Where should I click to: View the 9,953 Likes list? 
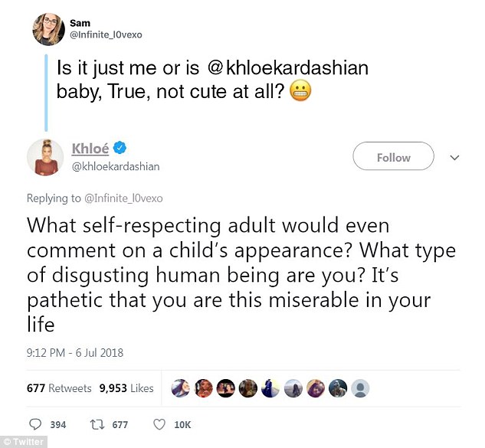coord(126,388)
